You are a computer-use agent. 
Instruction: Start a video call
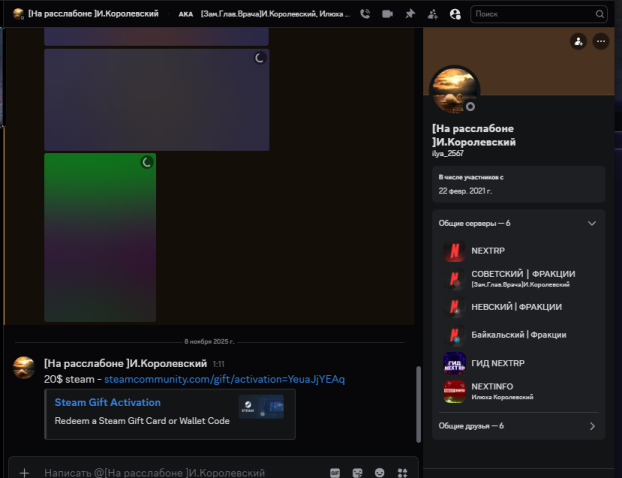pyautogui.click(x=387, y=14)
